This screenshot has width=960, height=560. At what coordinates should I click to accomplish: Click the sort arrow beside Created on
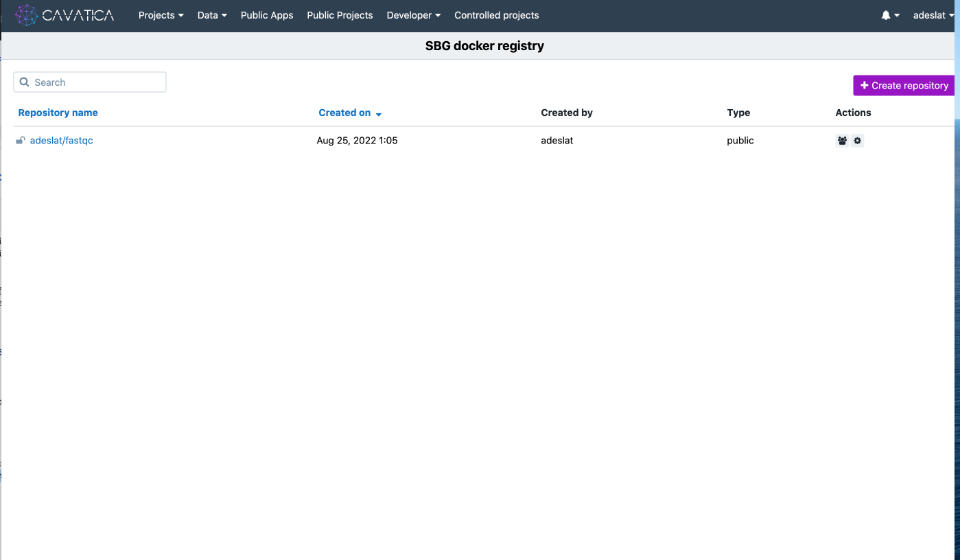(x=379, y=114)
